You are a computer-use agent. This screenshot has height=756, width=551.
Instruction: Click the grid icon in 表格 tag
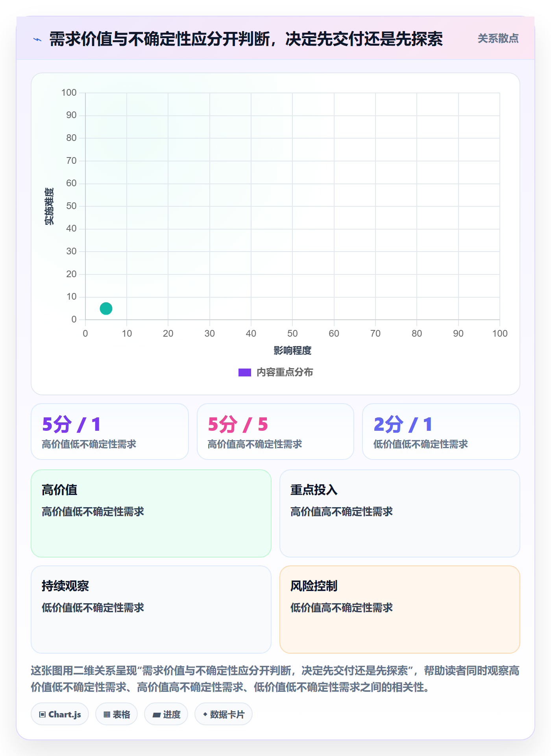pyautogui.click(x=107, y=715)
